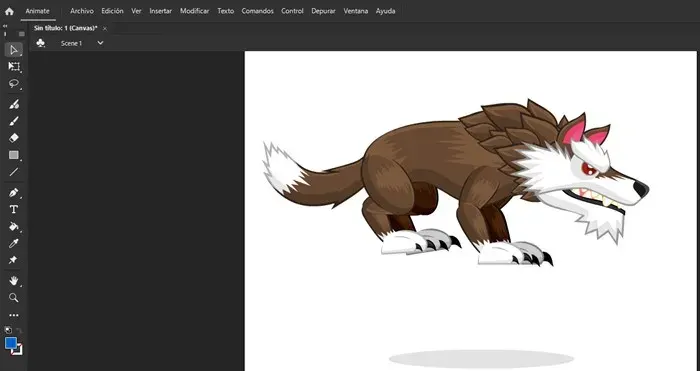The height and width of the screenshot is (371, 700).
Task: Expand the Scene 1 dropdown chevron
Action: click(100, 43)
